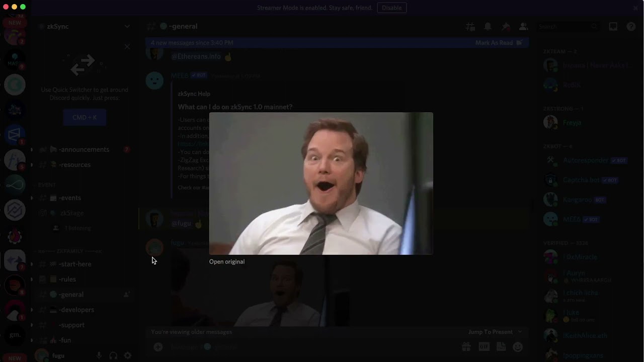Open notification settings bell icon
Viewport: 644px width, 362px height.
[488, 26]
